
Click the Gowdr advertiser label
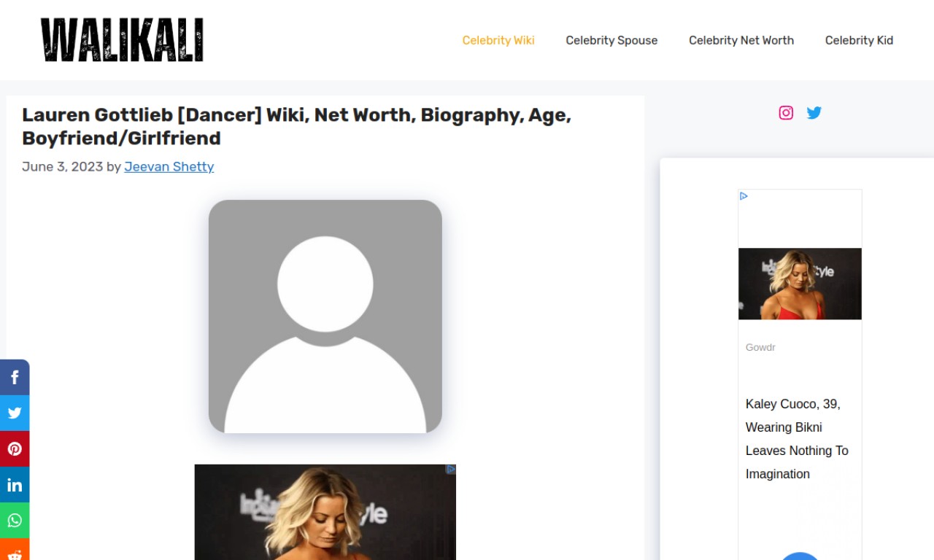click(x=760, y=347)
